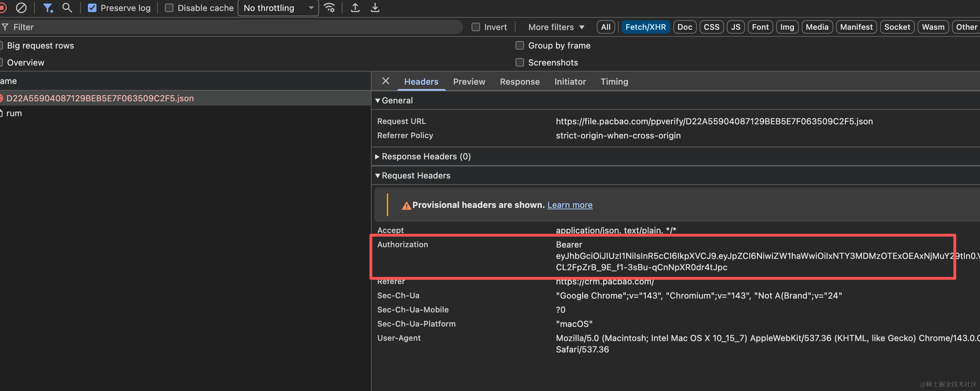The image size is (980, 391).
Task: Switch to the Timing tab
Action: (614, 82)
